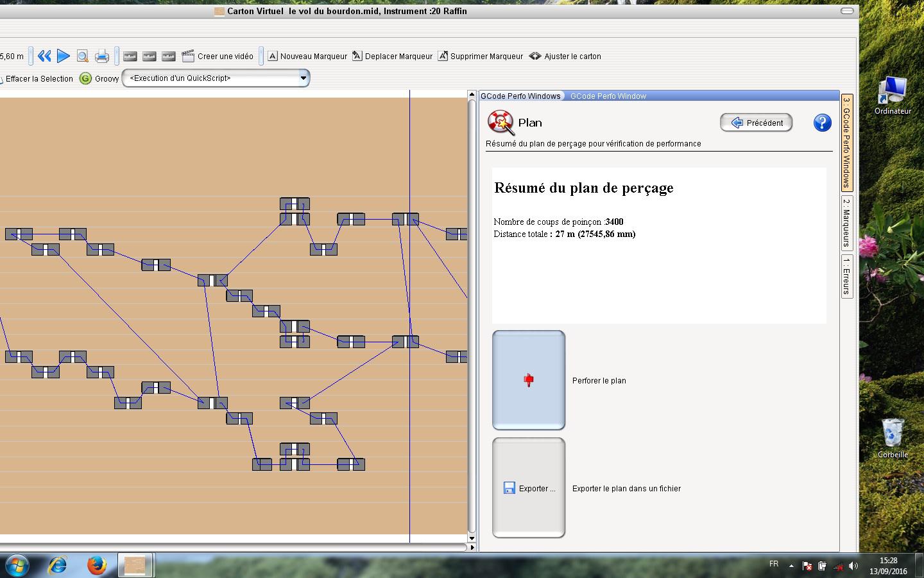Go back with the Précédent button
This screenshot has height=578, width=924.
(x=756, y=123)
